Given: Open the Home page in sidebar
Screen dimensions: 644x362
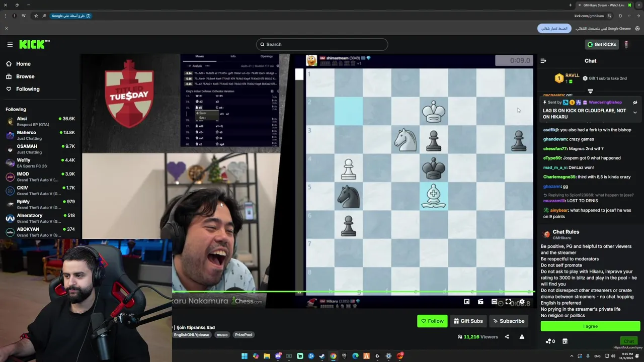Looking at the screenshot, I should [18, 64].
